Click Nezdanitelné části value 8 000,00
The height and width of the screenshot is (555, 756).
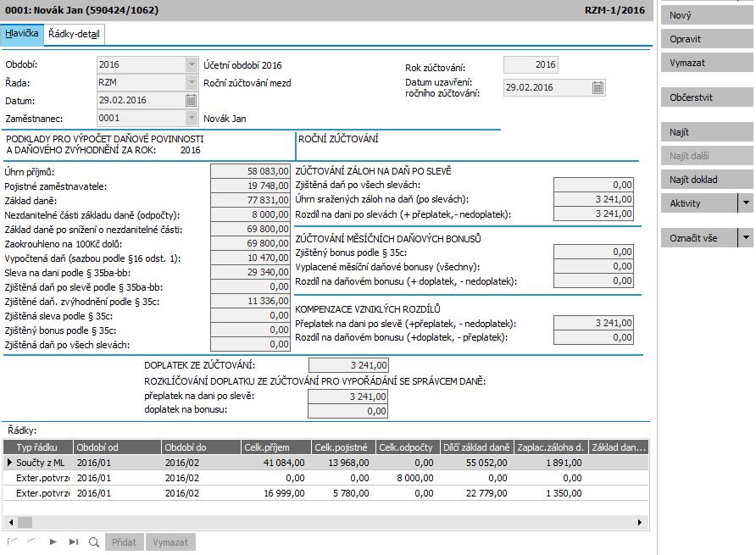tap(250, 214)
